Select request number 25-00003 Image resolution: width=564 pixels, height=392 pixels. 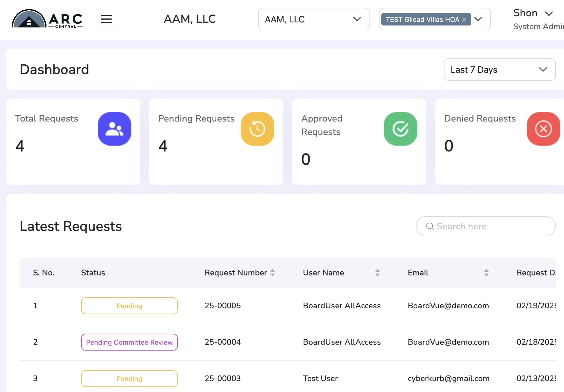pyautogui.click(x=223, y=379)
